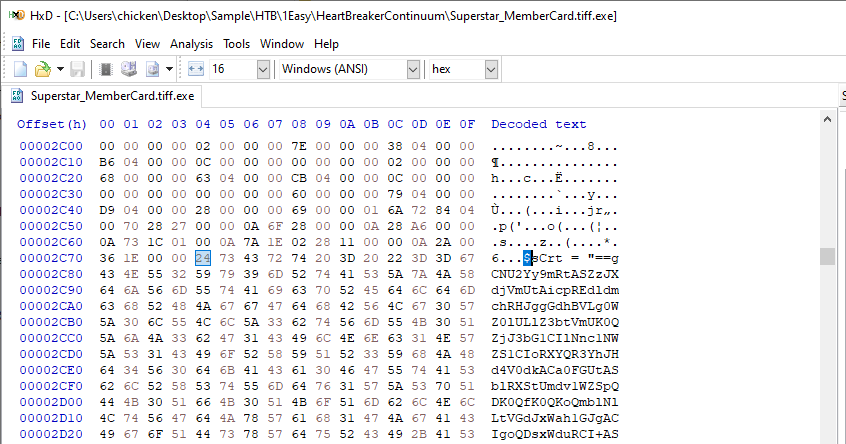
Task: Click the Open disk image icon
Action: pos(153,69)
